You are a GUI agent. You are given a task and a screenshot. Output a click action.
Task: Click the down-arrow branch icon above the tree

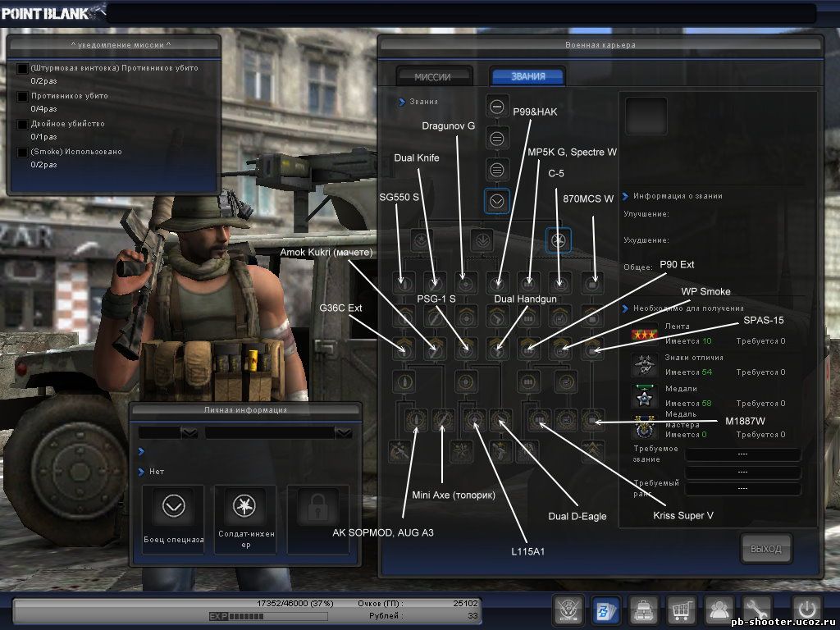coord(482,240)
